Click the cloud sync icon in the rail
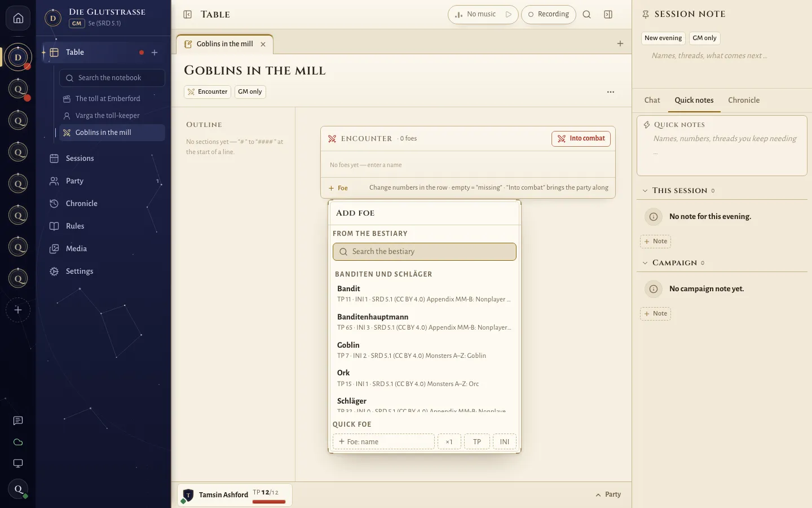 18,442
